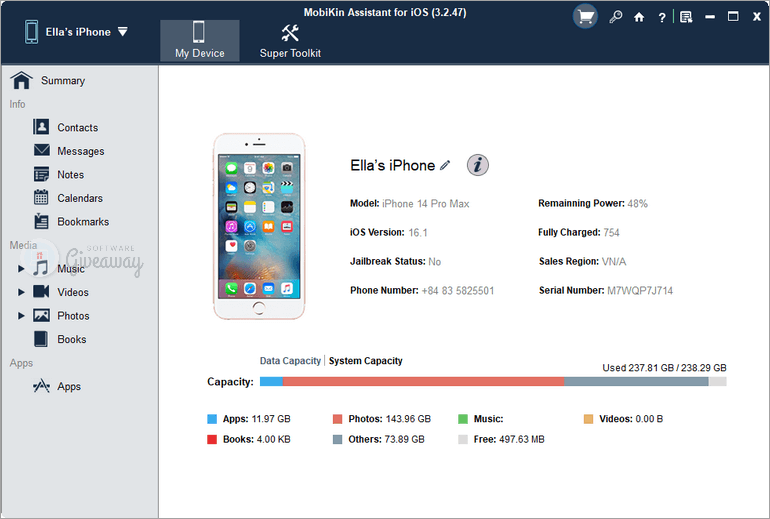The height and width of the screenshot is (519, 770).
Task: Click the remaining power value '48%'
Action: pos(637,204)
